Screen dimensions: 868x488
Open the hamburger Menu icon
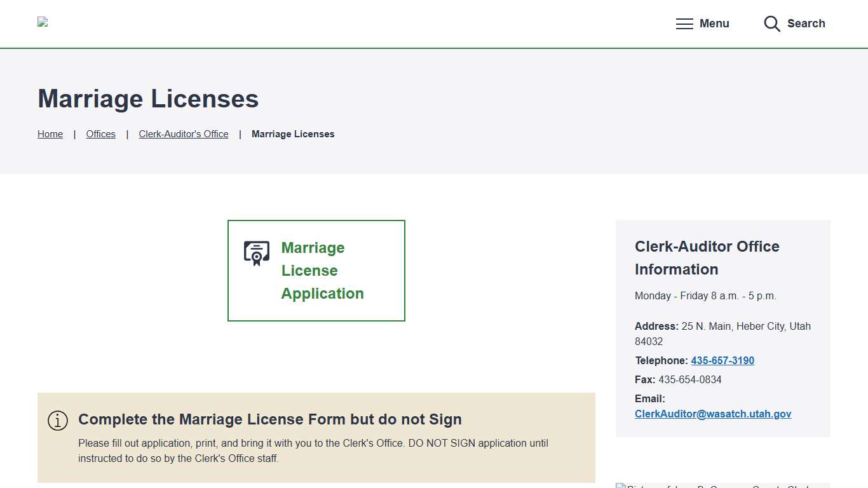(684, 24)
